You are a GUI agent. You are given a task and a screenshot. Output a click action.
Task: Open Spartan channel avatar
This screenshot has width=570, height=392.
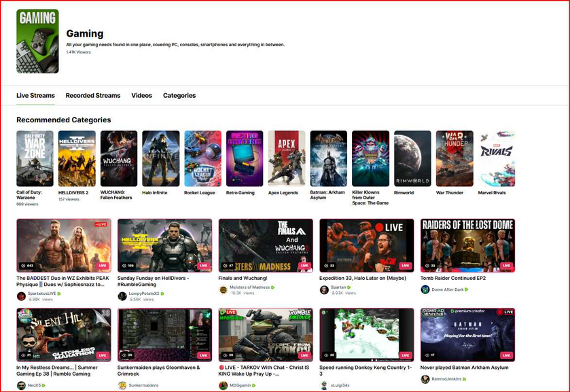point(324,290)
